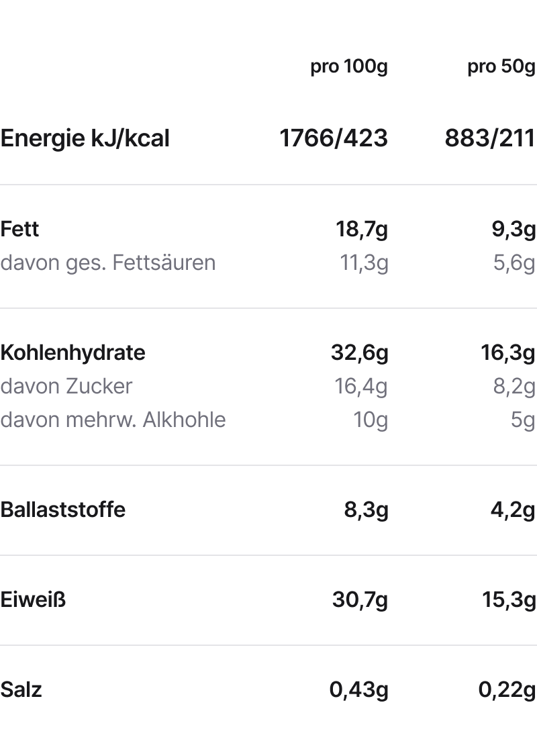Click the 0,43g salt value
Image resolution: width=537 pixels, height=756 pixels.
[358, 690]
